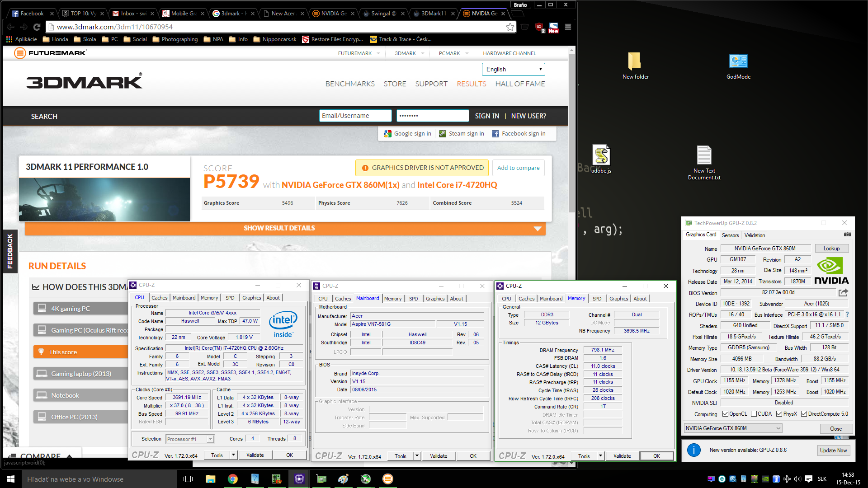The height and width of the screenshot is (488, 868).
Task: Click the Steam sign in button
Action: pos(461,134)
